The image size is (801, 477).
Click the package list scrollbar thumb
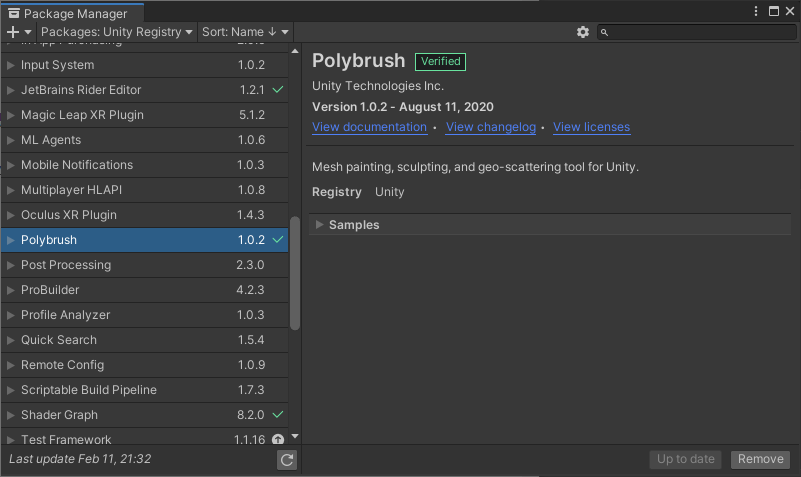pos(295,273)
